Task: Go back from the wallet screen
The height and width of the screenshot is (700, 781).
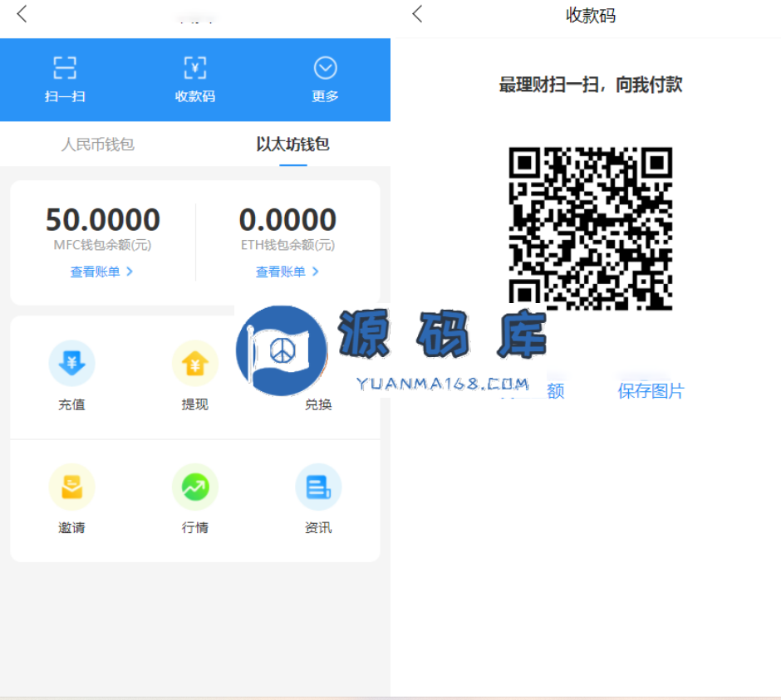Action: coord(22,14)
